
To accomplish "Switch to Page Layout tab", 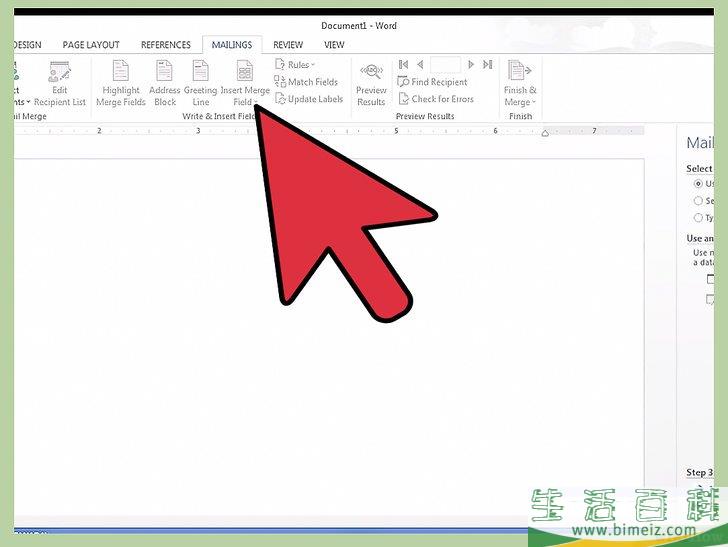I will 91,45.
